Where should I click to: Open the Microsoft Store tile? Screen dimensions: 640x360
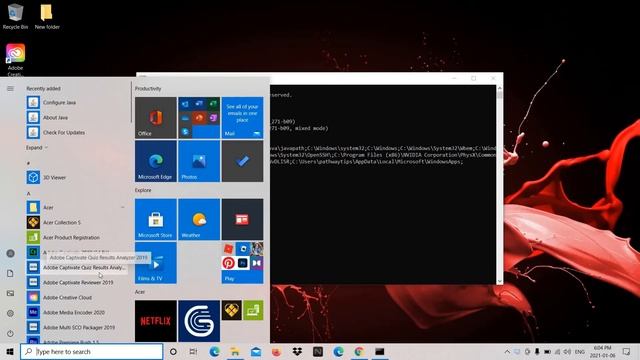156,219
